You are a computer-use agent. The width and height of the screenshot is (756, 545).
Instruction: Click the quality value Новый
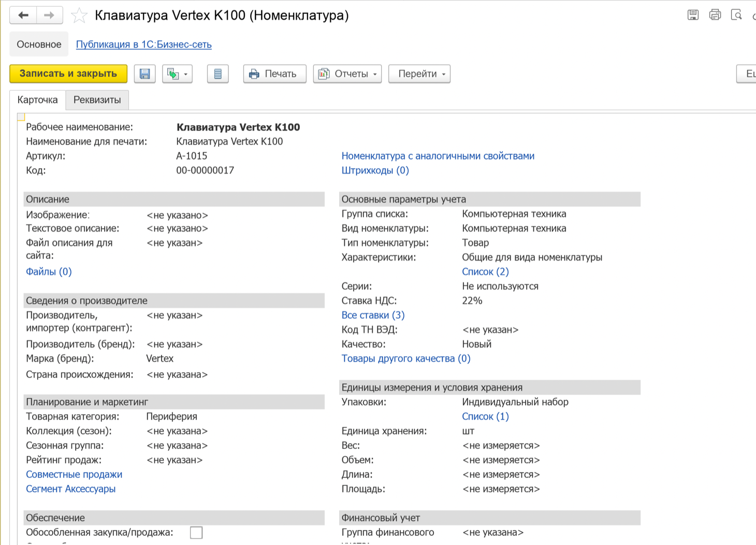coord(477,344)
